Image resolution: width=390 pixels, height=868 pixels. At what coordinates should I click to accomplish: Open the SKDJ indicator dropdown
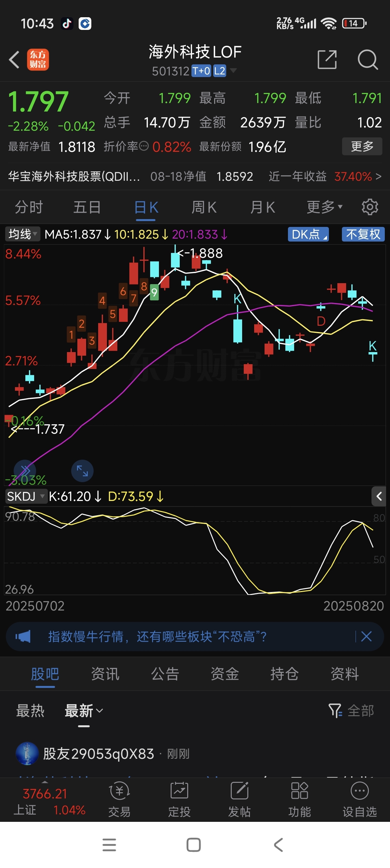coord(26,496)
